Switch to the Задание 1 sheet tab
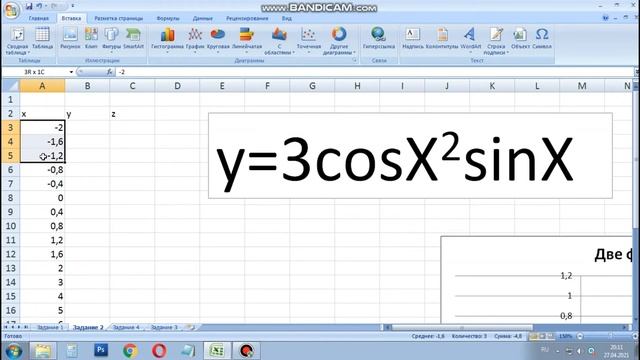 (x=50, y=327)
